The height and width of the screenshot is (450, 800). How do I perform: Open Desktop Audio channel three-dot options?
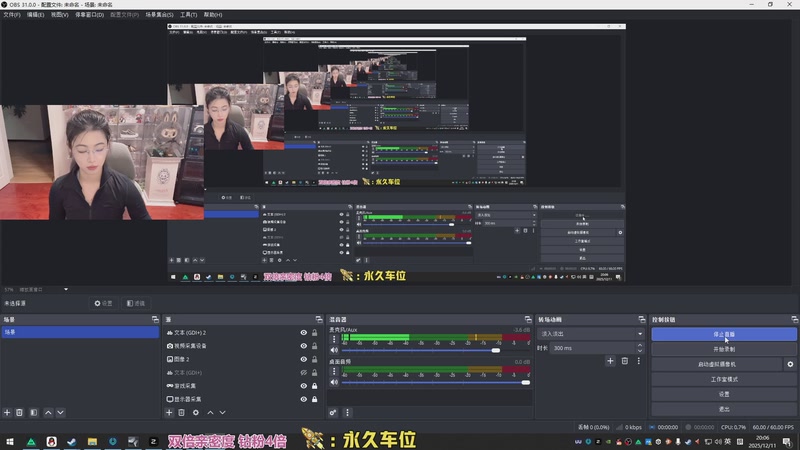[x=334, y=371]
